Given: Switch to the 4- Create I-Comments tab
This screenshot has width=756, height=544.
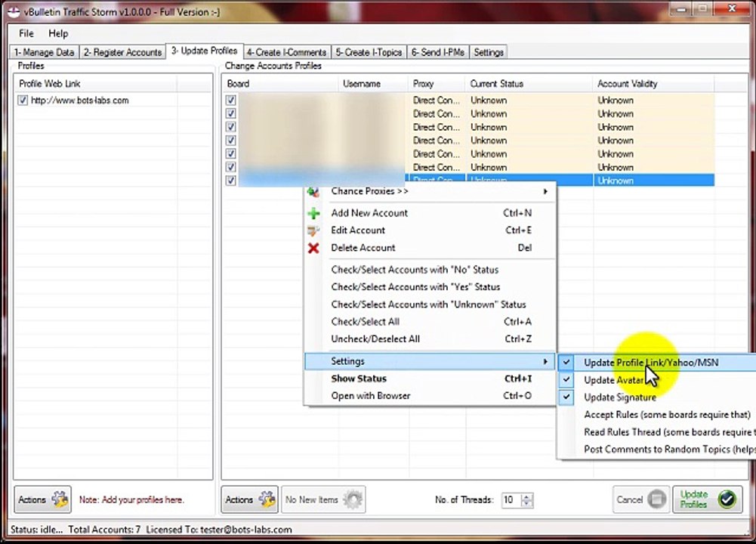Looking at the screenshot, I should coord(287,52).
